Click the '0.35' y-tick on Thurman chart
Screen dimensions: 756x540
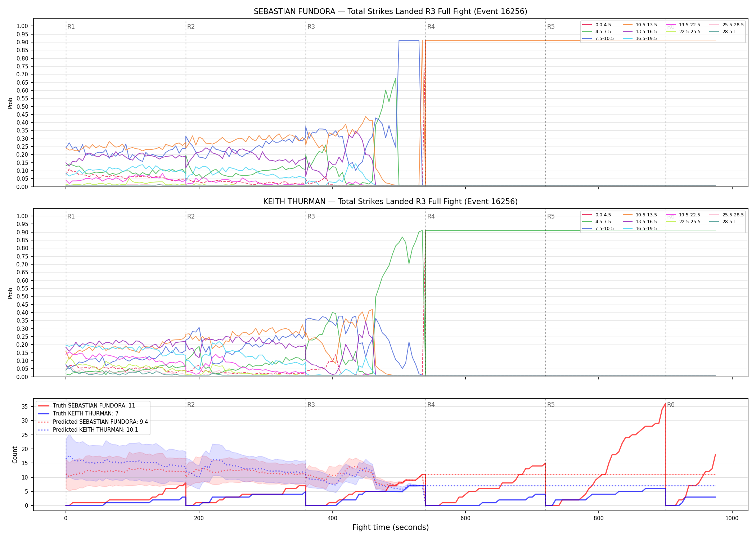(22, 320)
